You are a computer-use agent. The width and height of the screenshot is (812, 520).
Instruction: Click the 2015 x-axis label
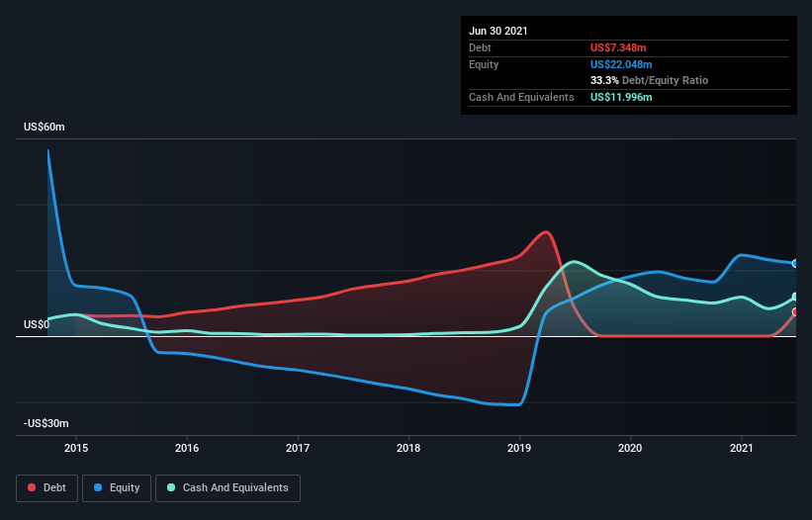click(76, 448)
